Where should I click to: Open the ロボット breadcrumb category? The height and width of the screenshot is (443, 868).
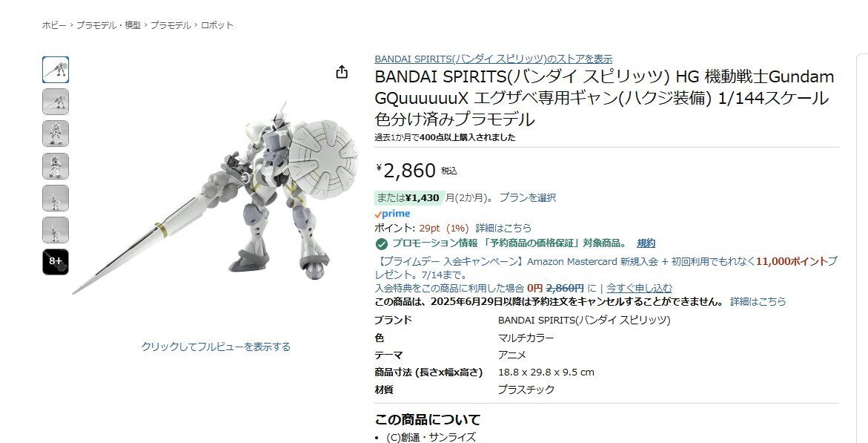tap(217, 25)
